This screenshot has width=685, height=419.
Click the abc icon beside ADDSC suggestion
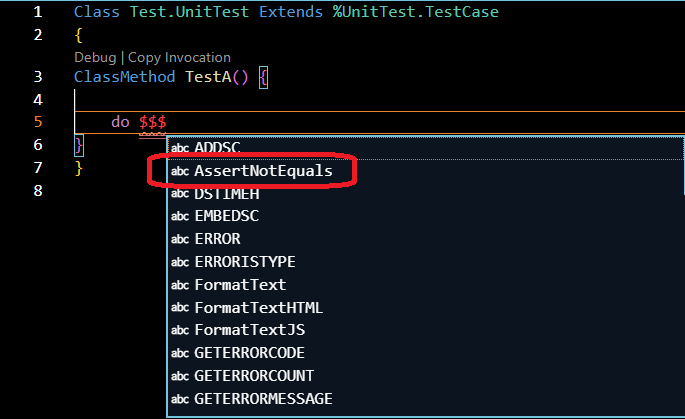pos(180,148)
